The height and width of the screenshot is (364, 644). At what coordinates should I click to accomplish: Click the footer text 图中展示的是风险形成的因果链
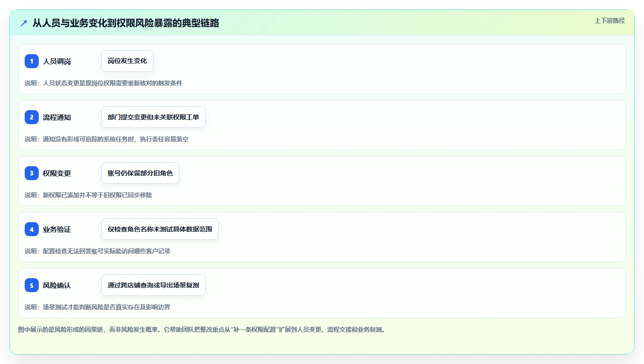pyautogui.click(x=62, y=329)
